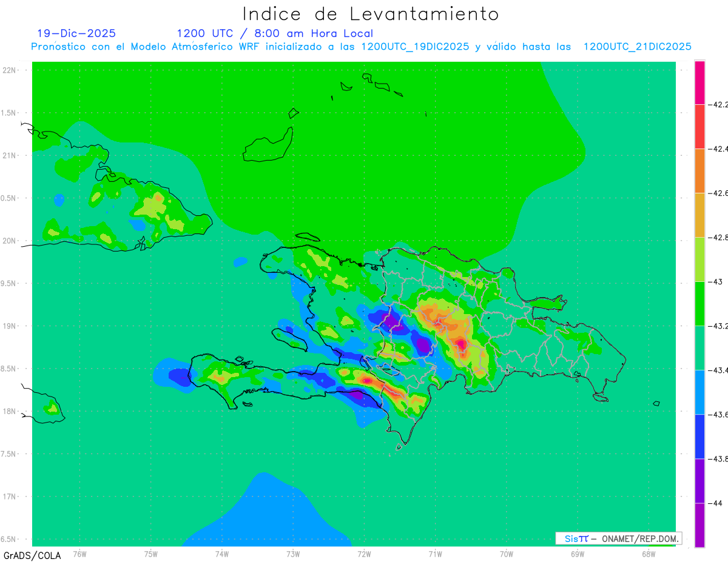Viewport: 728px width, 562px height.
Task: Click the legend value "-42.4"
Action: 720,149
